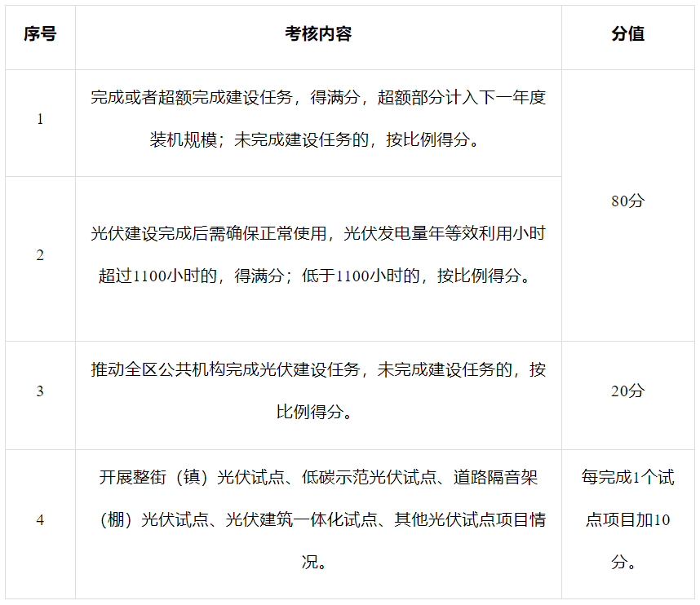Click the 序号 column header cell
700x605 pixels.
[x=40, y=34]
